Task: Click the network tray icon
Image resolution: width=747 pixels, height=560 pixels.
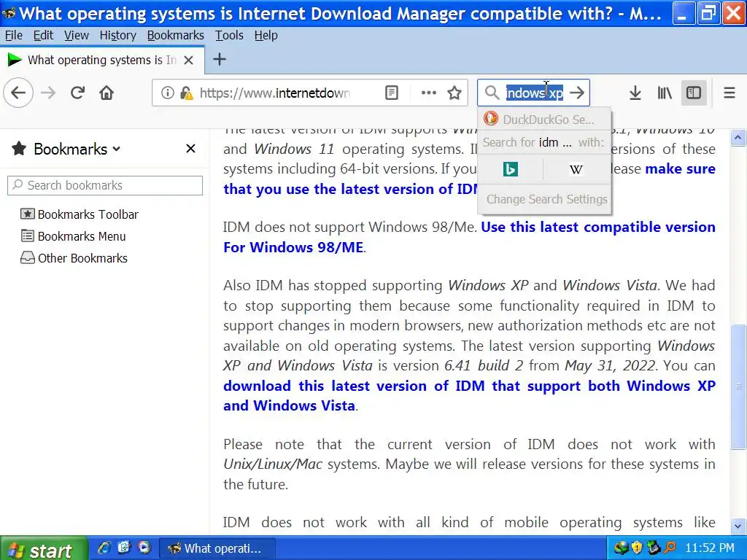Action: coord(622,548)
